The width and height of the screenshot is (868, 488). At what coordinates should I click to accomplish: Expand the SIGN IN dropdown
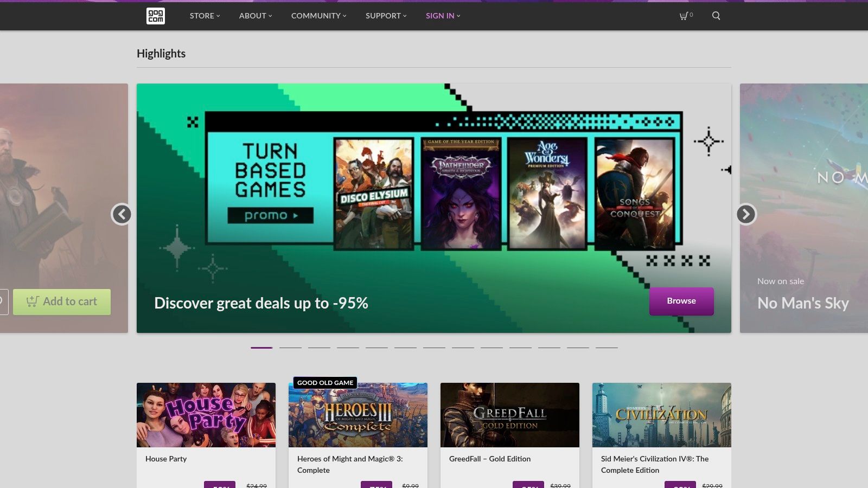click(x=442, y=16)
